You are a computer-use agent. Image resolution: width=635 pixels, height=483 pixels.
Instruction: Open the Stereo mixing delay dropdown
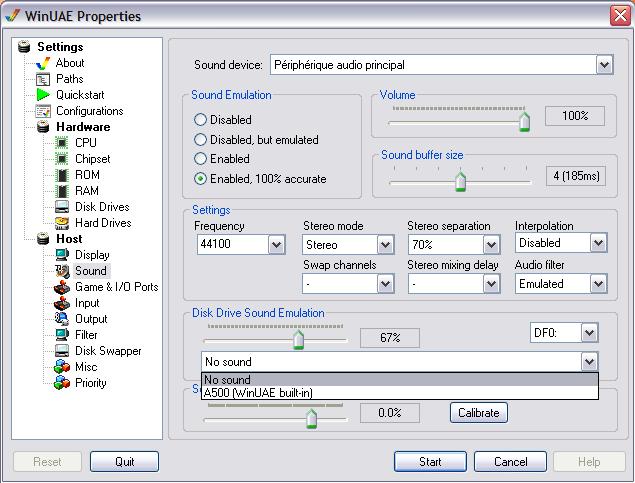click(x=491, y=284)
